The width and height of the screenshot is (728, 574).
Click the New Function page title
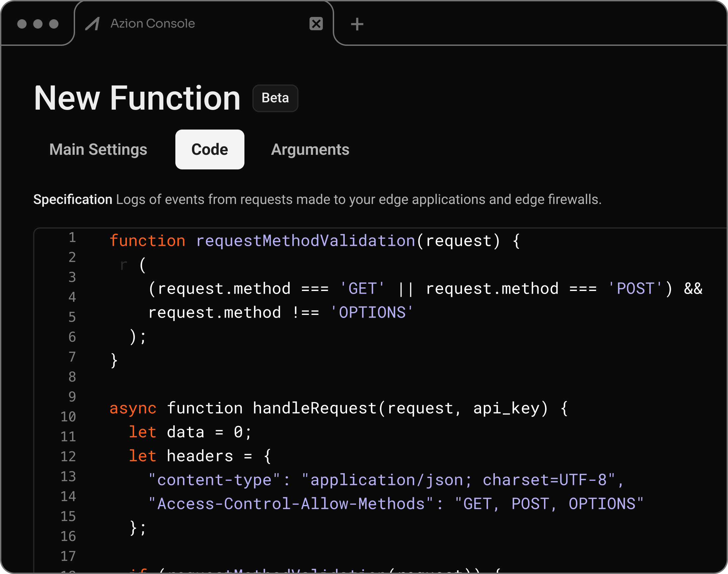[x=136, y=98]
